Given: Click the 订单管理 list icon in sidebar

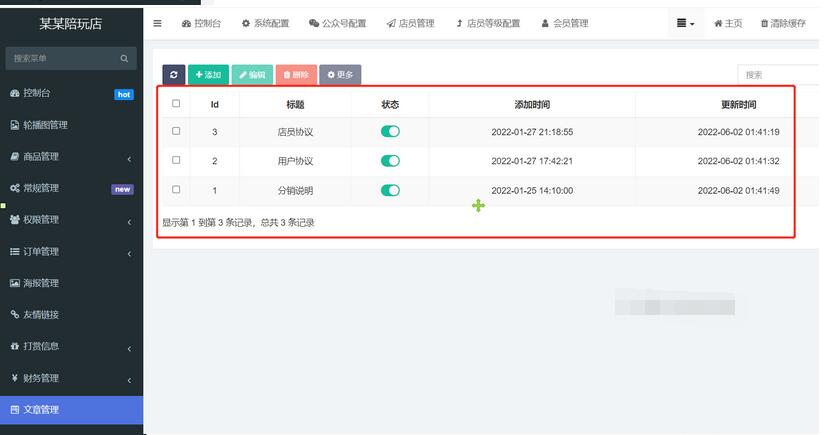Looking at the screenshot, I should click(15, 251).
